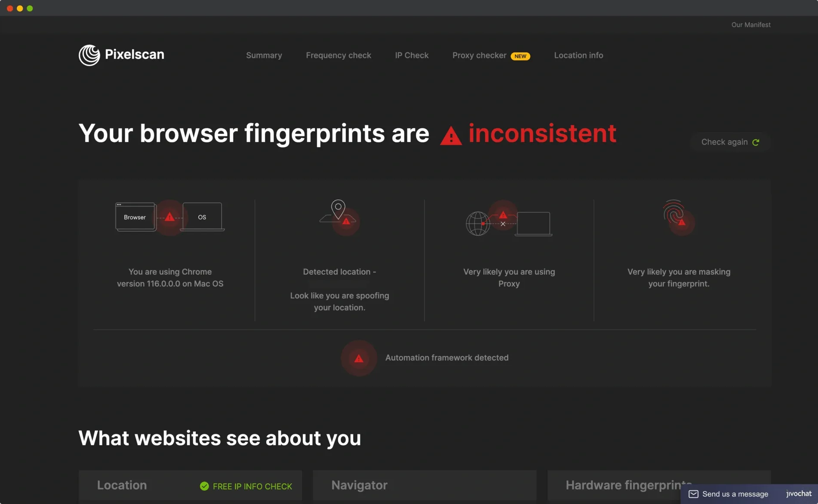Click the globe proxy detection icon
Screen dimensions: 818x504
477,223
